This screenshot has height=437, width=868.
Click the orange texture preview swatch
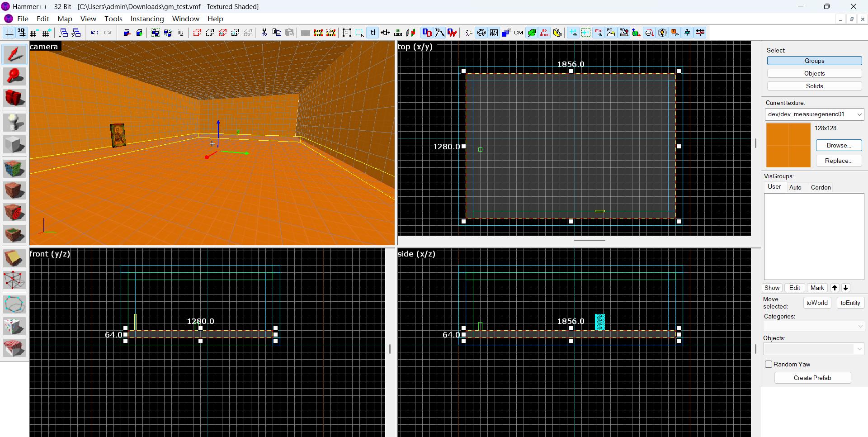pyautogui.click(x=788, y=145)
